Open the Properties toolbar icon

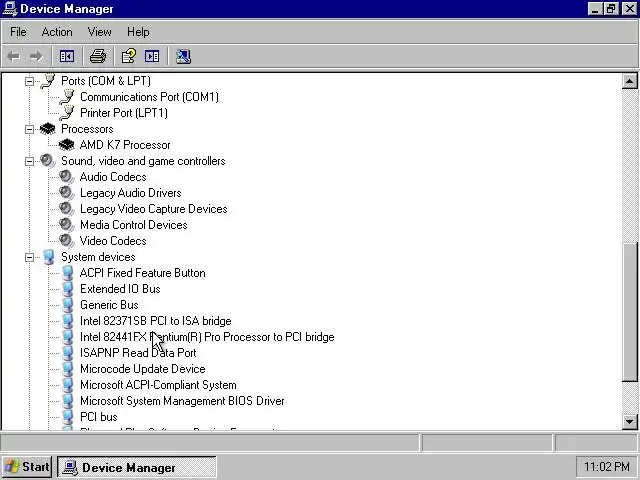pos(129,56)
